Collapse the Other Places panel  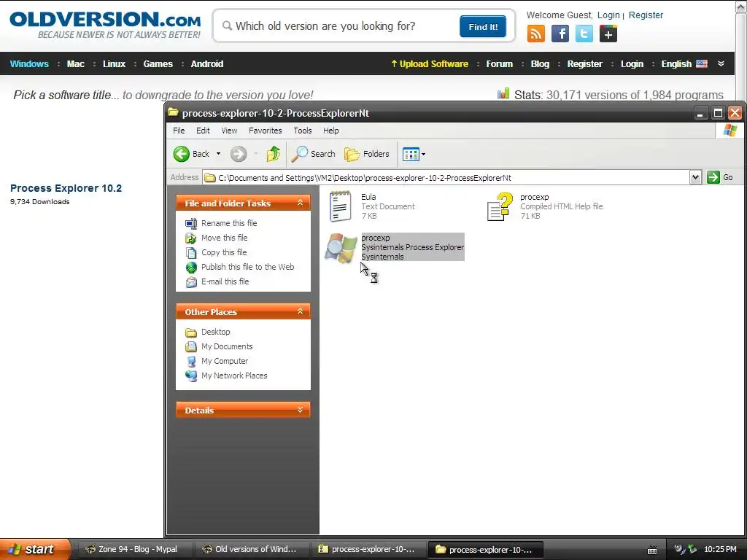pos(300,311)
